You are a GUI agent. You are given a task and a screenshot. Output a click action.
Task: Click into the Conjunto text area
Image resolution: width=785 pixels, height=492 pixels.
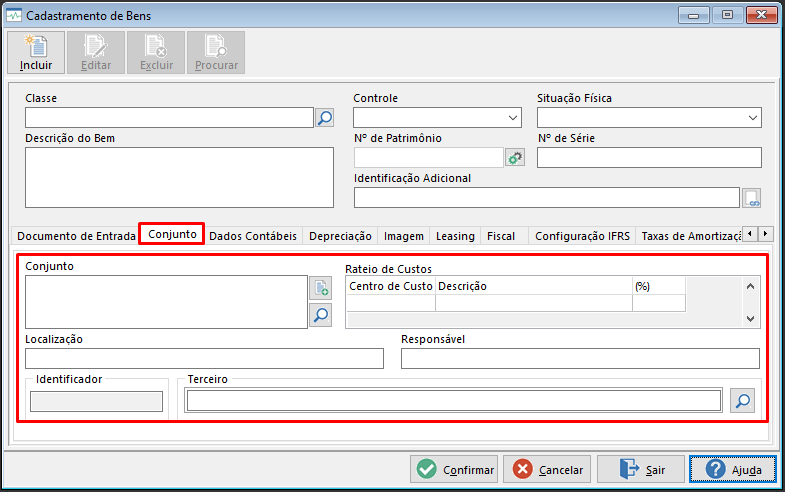[x=166, y=302]
